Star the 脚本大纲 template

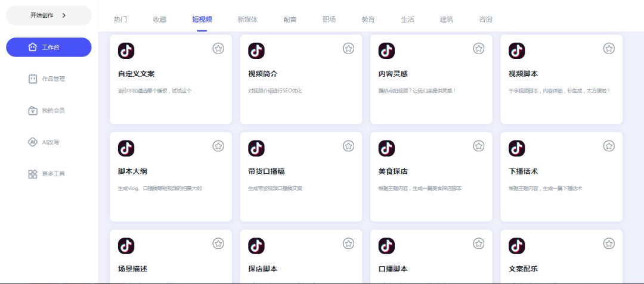coord(218,146)
